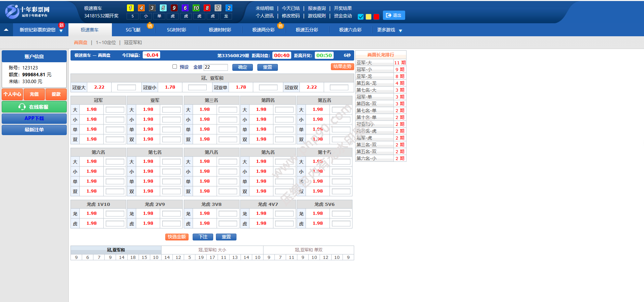
Task: Click the blue number 2 result ball
Action: click(x=229, y=8)
